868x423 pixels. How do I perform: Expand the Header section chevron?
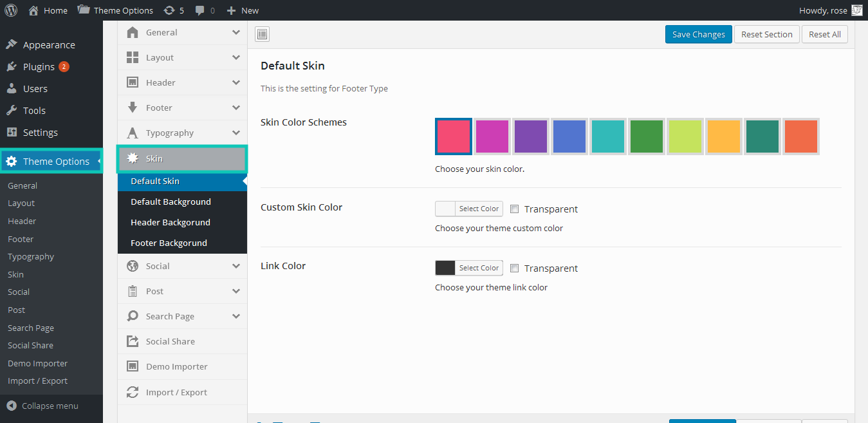pyautogui.click(x=236, y=82)
